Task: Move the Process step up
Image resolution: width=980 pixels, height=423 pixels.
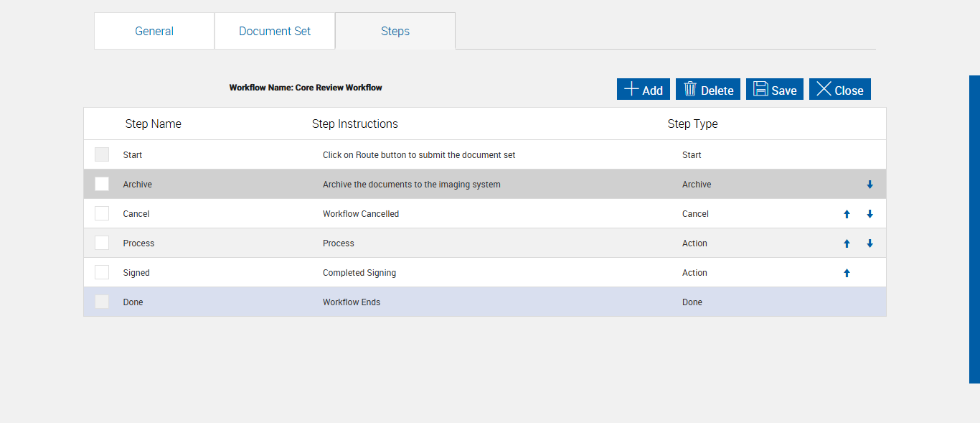Action: [847, 243]
